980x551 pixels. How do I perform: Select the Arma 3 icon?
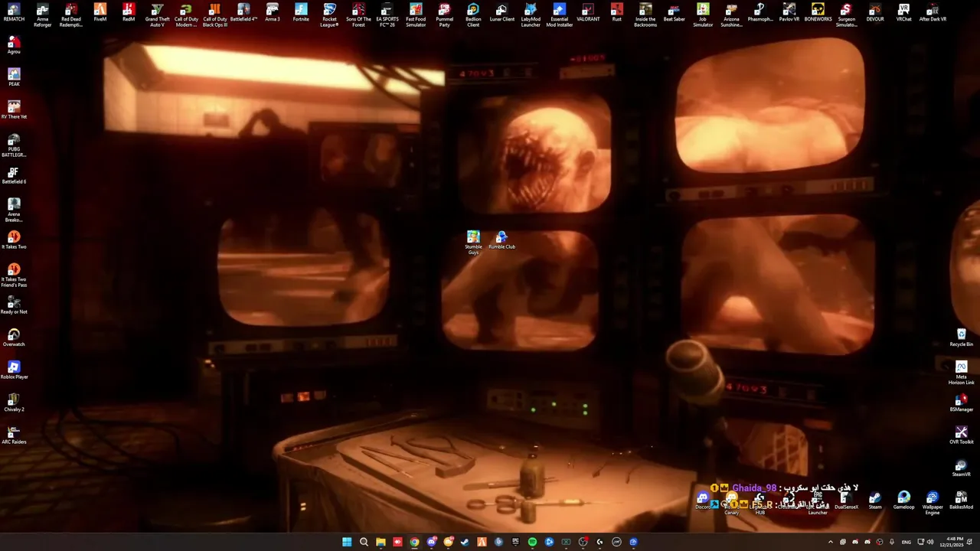click(273, 13)
